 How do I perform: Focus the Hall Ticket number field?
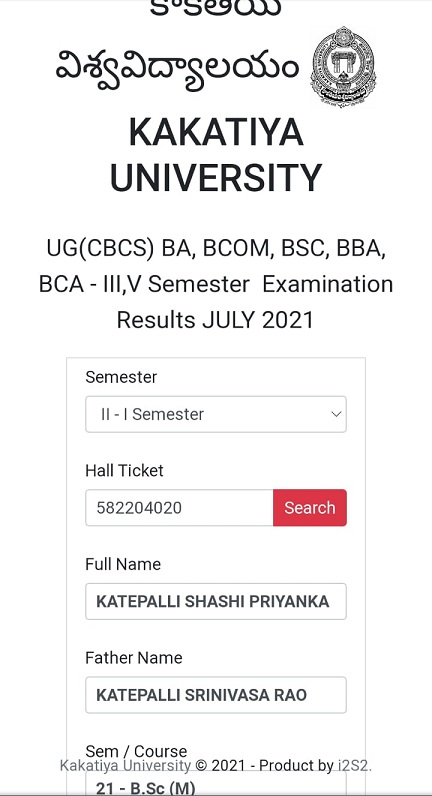179,508
